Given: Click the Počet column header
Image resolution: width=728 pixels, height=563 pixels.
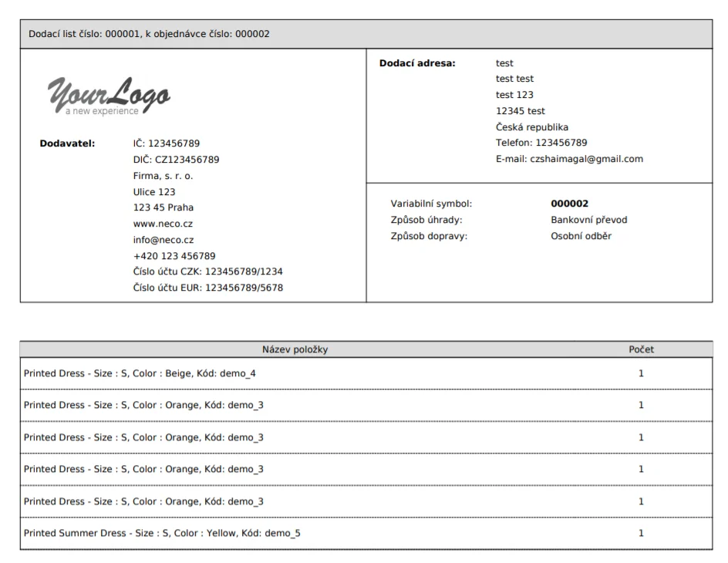Looking at the screenshot, I should (641, 349).
